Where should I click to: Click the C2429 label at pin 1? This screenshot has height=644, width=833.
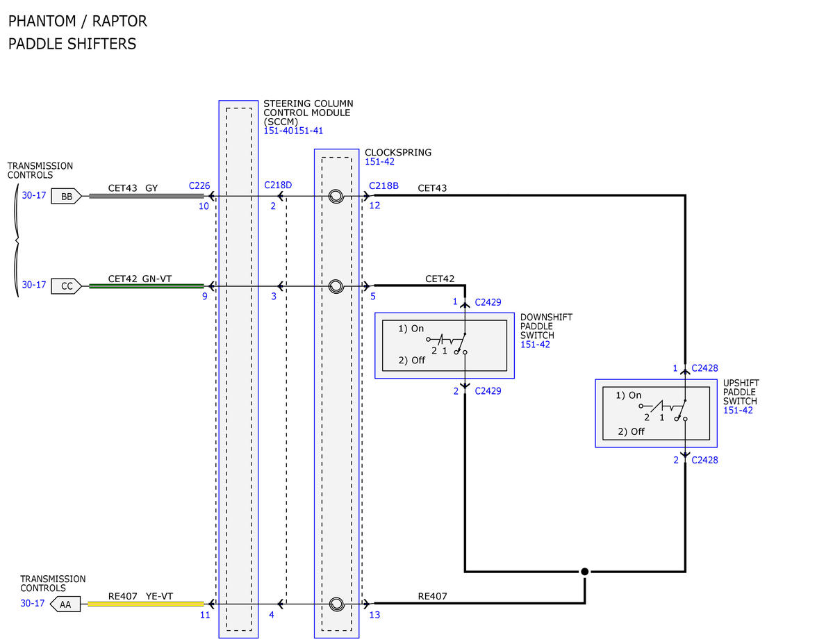coord(488,302)
